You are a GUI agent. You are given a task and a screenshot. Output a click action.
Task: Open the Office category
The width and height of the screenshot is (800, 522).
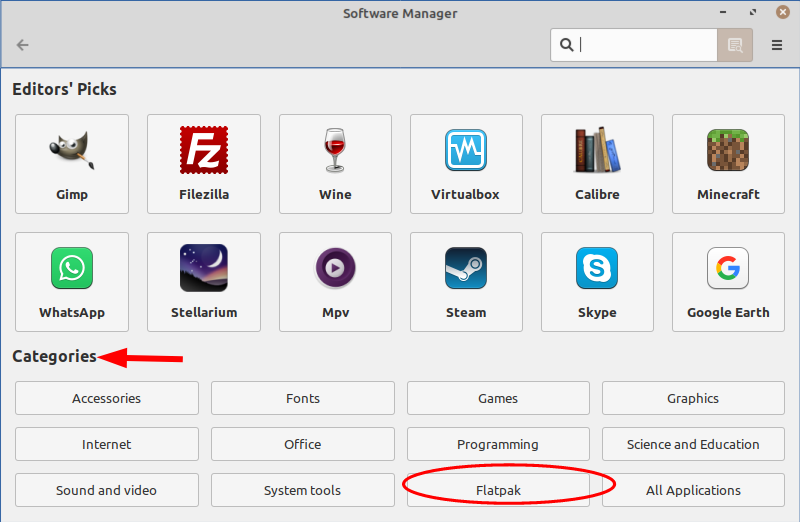tap(303, 444)
